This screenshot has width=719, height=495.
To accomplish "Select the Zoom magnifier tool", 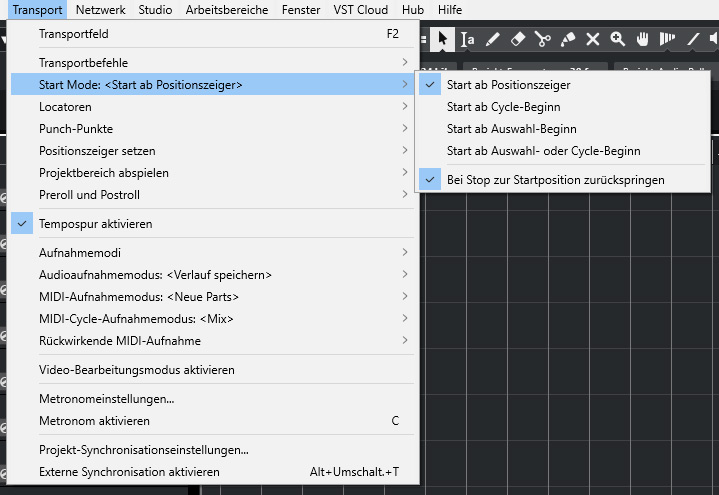I will pos(618,39).
